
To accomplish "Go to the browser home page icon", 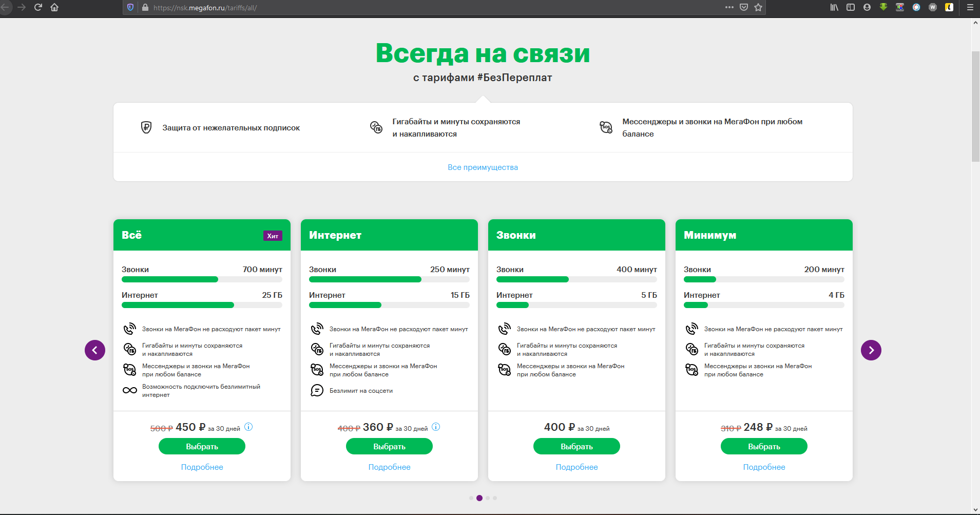I will click(x=54, y=7).
